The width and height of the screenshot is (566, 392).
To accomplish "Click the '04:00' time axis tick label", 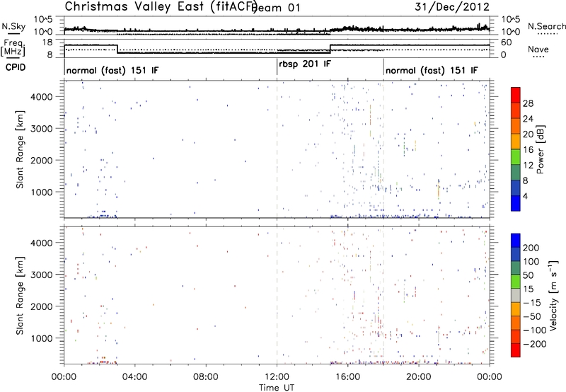I will click(x=135, y=377).
